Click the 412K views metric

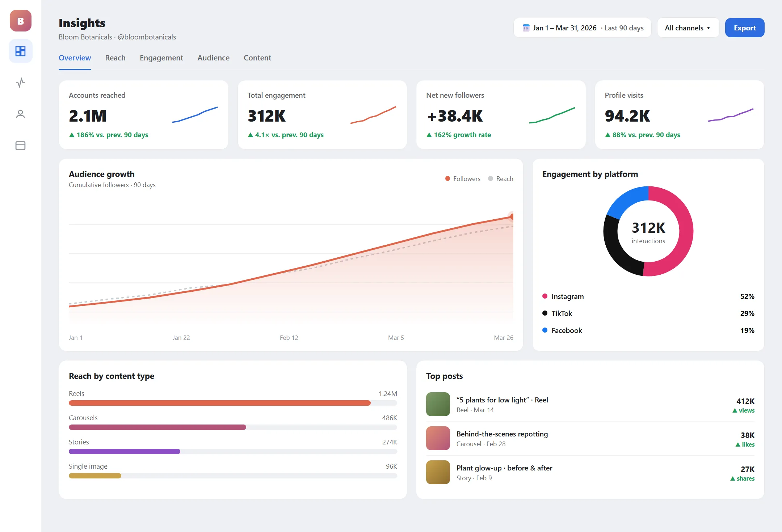(743, 405)
